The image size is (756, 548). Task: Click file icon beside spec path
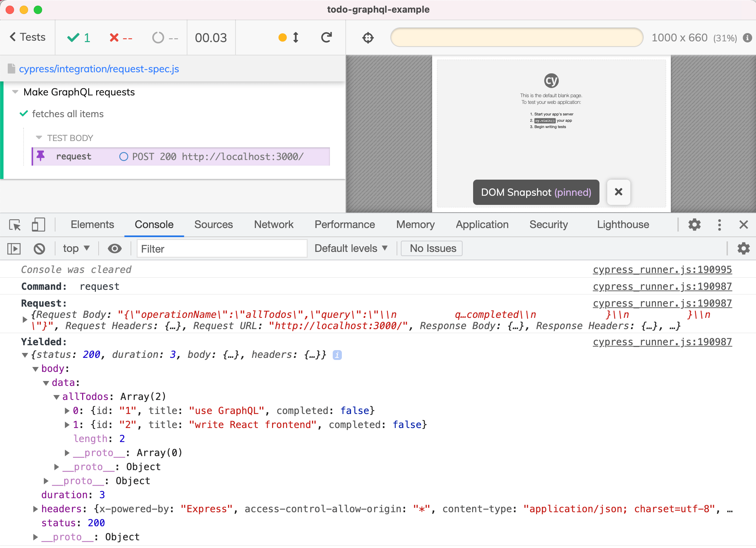11,69
